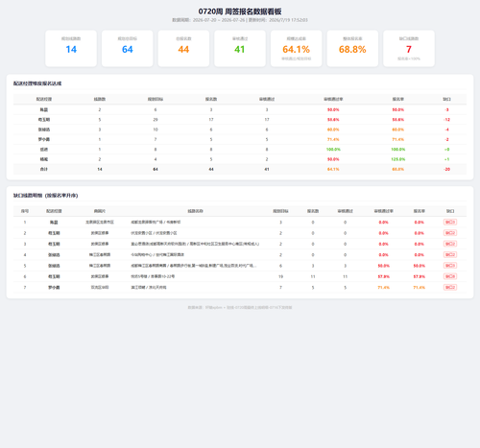Click the "线路数" column header in the manager table

(x=100, y=99)
